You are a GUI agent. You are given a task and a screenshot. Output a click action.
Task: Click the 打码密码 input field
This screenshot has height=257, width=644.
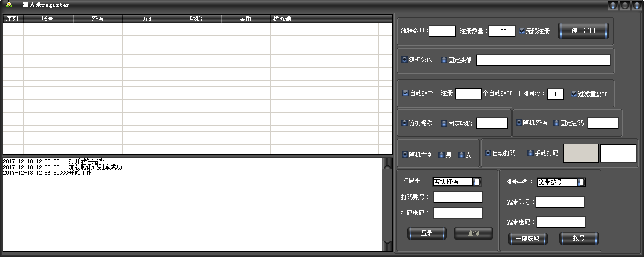(458, 213)
